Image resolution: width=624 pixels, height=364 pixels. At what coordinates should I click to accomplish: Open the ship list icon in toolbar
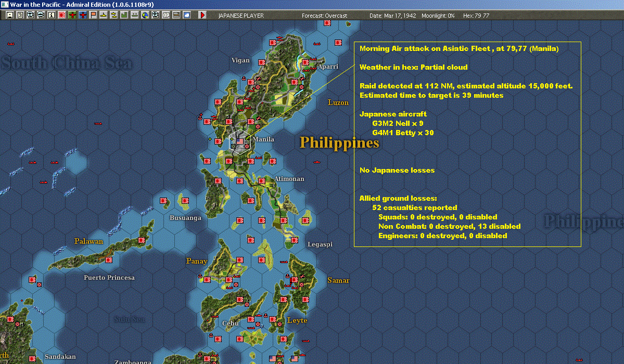tap(41, 15)
